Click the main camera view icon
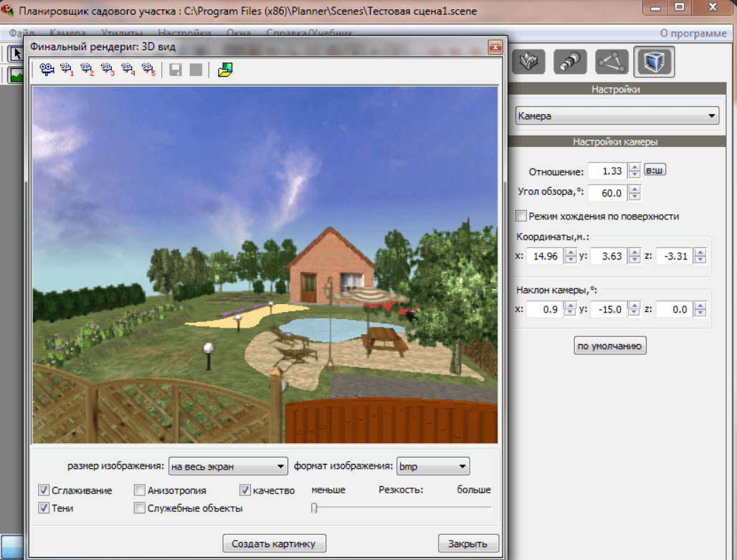The image size is (737, 560). click(47, 70)
